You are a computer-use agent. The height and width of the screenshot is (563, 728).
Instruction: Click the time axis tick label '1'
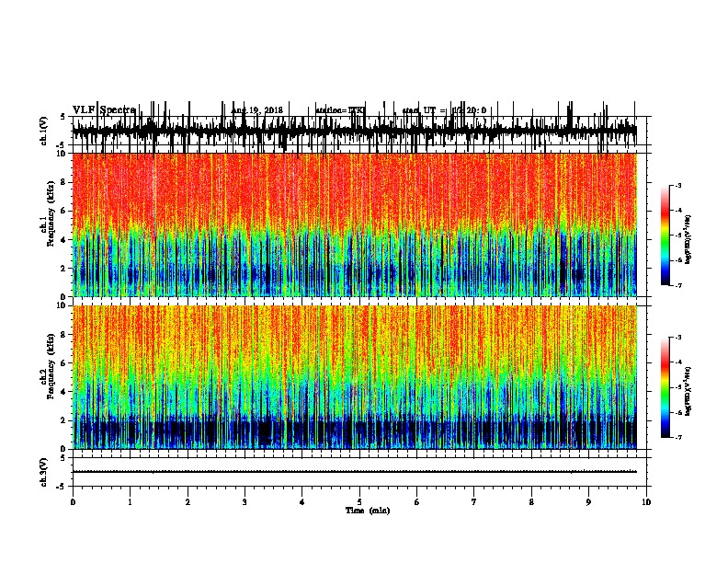click(130, 502)
